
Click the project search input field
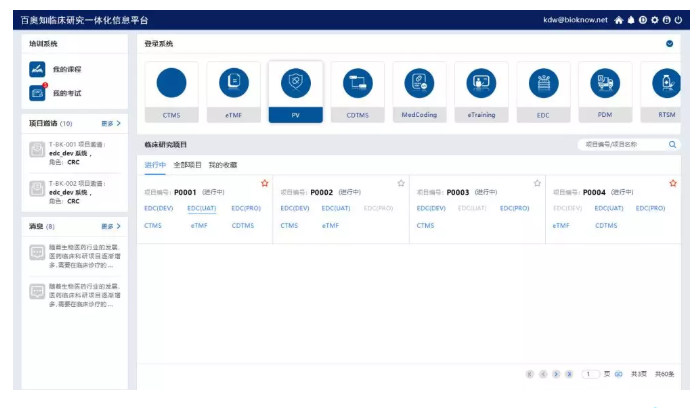(622, 144)
